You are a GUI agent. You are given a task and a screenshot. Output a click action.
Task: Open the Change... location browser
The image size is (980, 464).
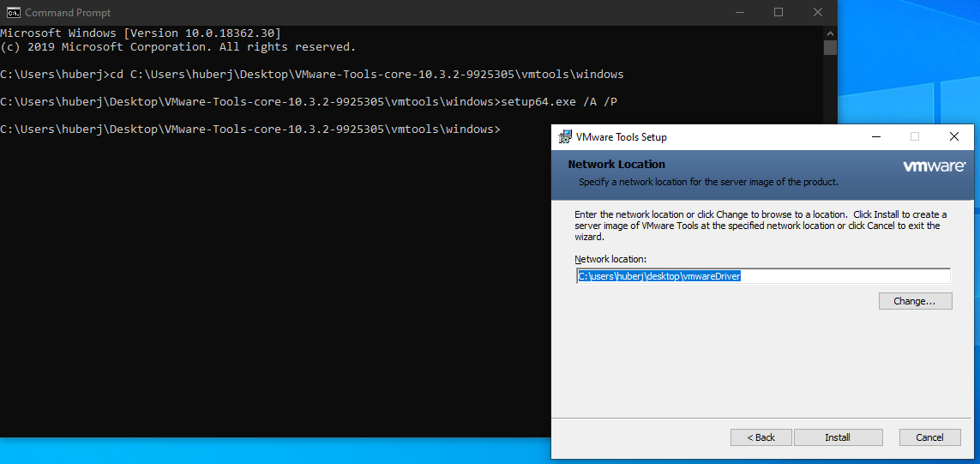915,301
